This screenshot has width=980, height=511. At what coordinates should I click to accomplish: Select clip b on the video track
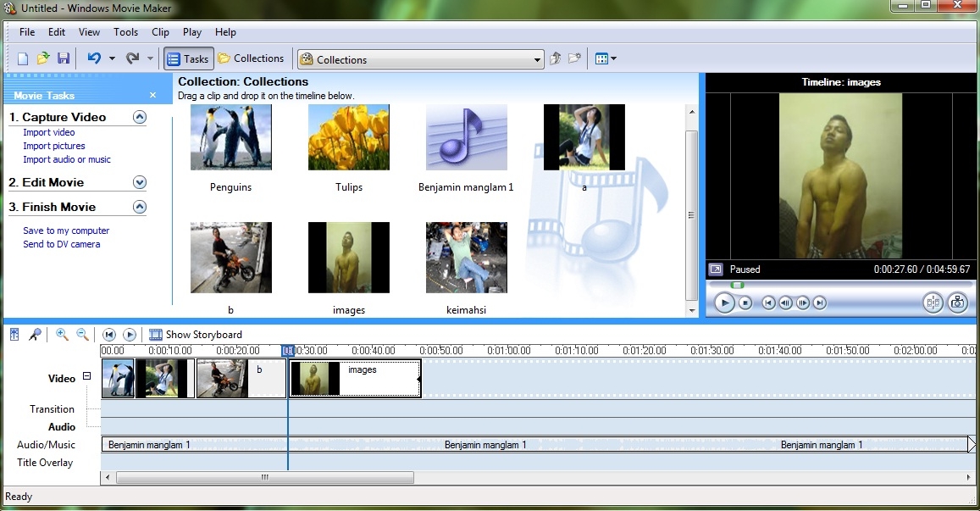241,379
